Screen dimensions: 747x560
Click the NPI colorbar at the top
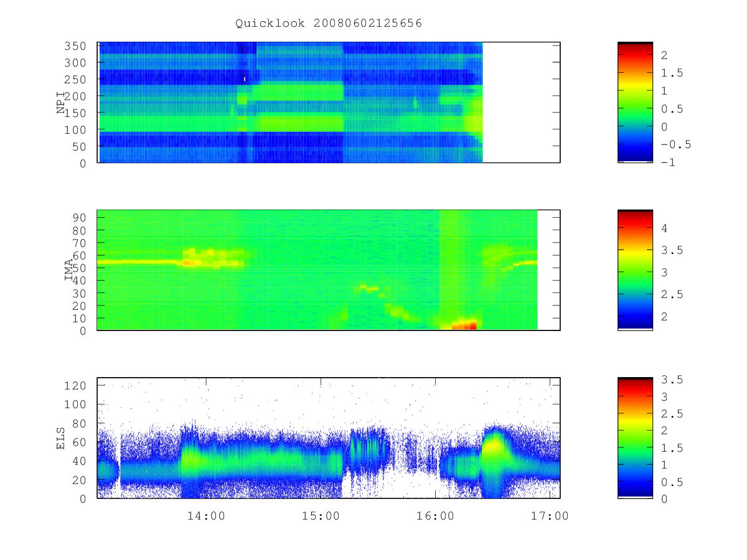(635, 102)
